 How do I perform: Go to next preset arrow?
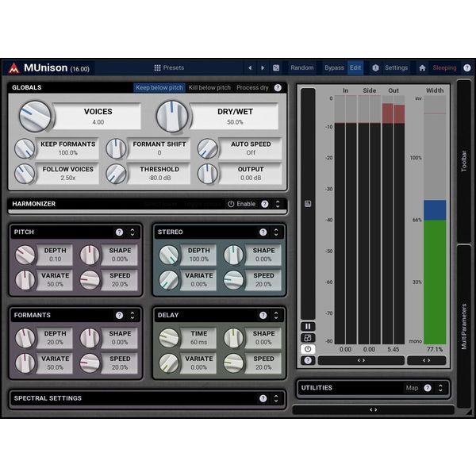click(x=263, y=67)
